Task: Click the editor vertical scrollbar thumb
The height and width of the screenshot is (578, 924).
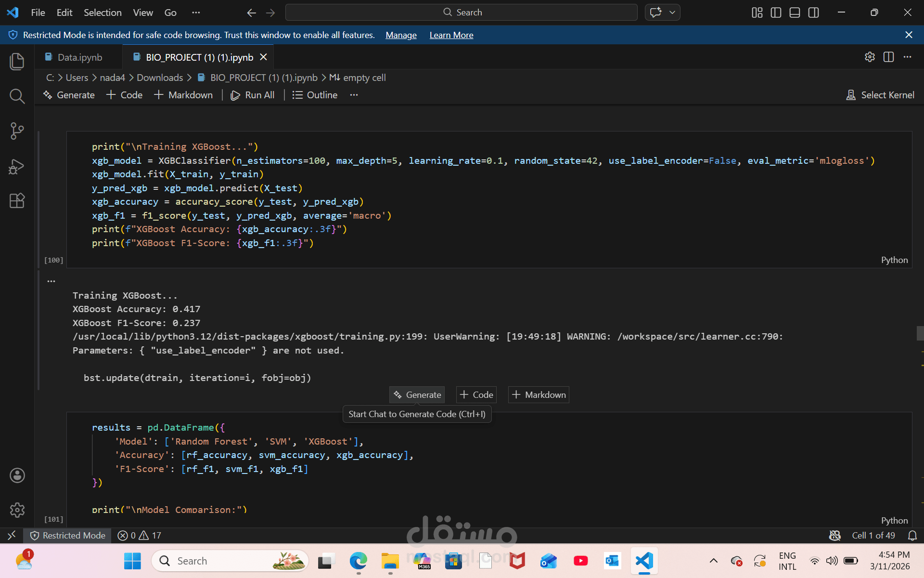Action: [x=920, y=333]
